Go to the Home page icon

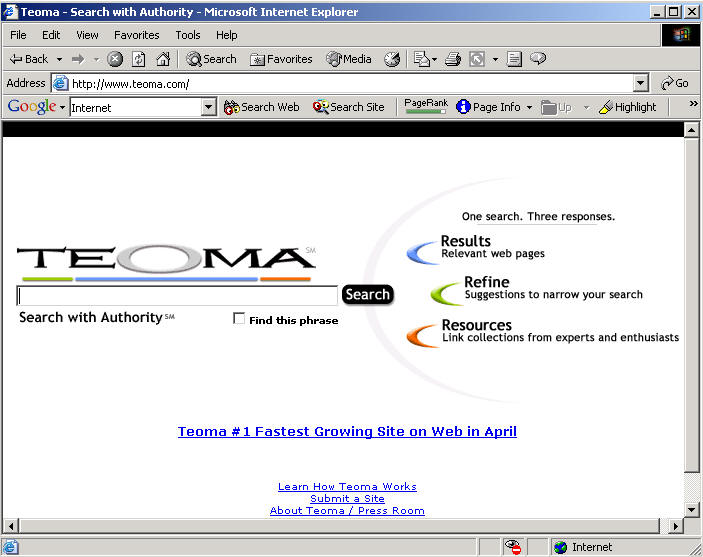coord(162,59)
